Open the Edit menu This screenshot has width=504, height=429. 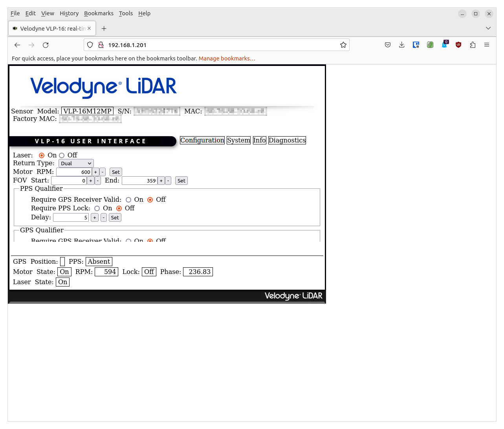click(x=31, y=13)
